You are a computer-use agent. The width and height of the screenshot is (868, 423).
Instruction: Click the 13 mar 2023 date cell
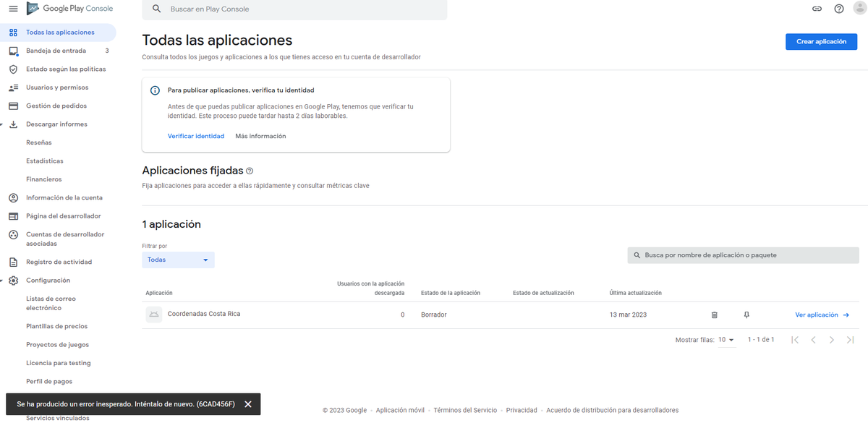(628, 315)
